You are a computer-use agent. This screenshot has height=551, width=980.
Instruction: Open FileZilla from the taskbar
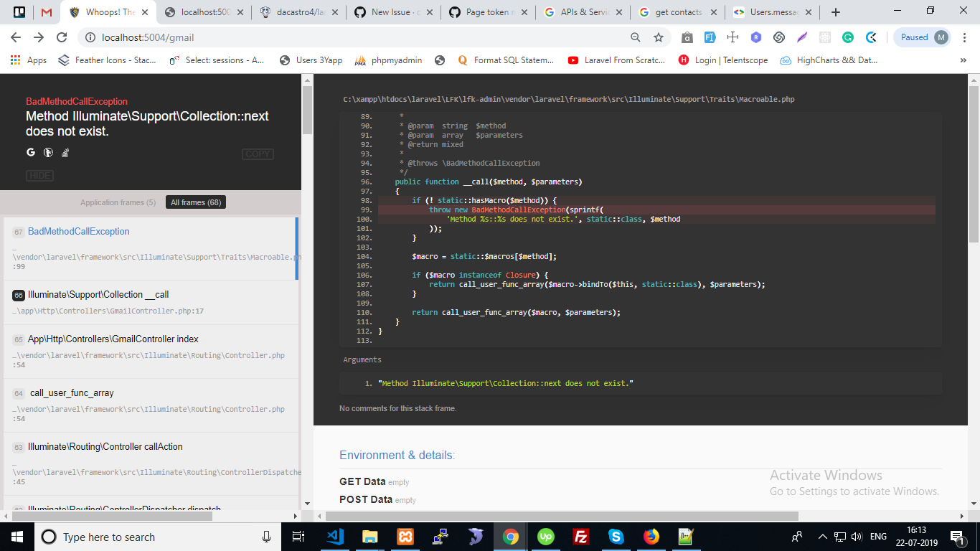click(x=580, y=536)
